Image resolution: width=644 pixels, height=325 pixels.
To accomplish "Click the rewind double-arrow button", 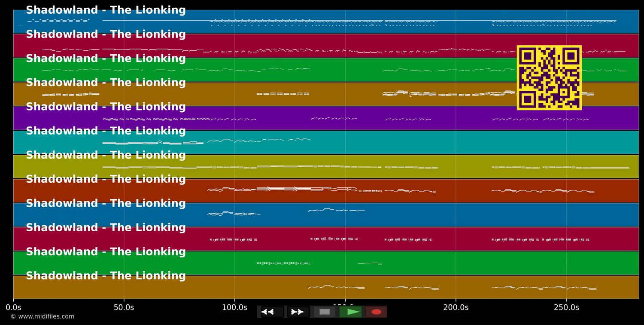I will point(272,312).
